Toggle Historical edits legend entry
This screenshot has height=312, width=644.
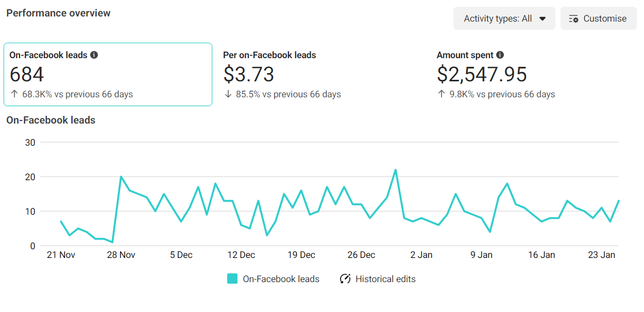[x=385, y=279]
